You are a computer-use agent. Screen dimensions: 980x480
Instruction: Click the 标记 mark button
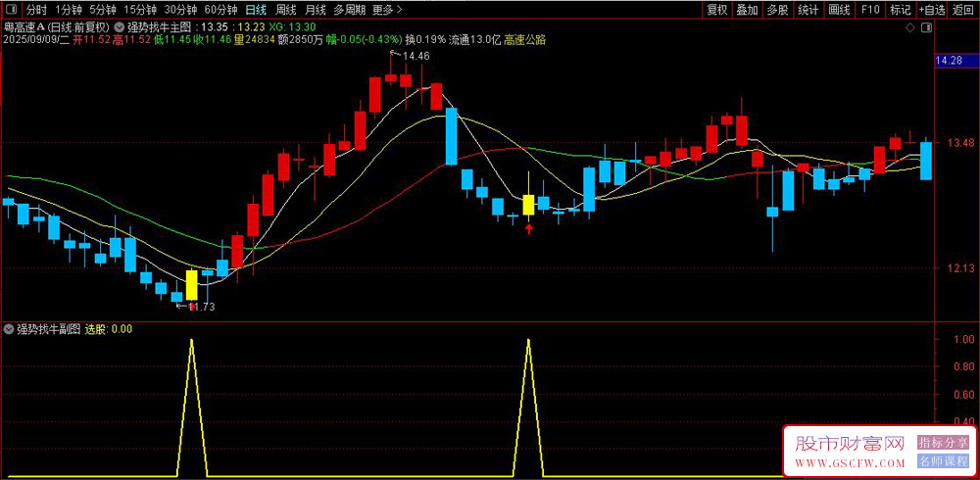click(x=901, y=10)
